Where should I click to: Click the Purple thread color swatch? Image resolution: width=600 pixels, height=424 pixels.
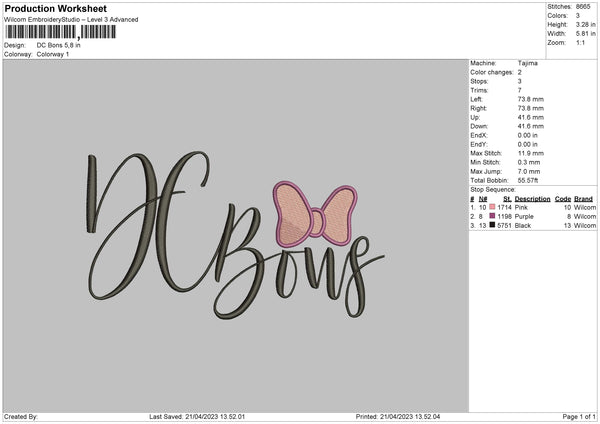(492, 216)
